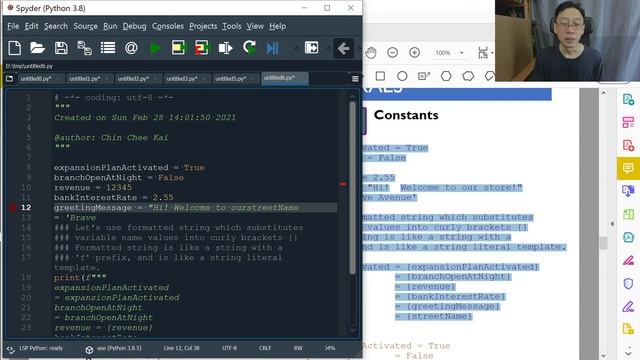This screenshot has height=360, width=640.
Task: Click the topmost green create PDF sidebar icon
Action: tap(628, 99)
